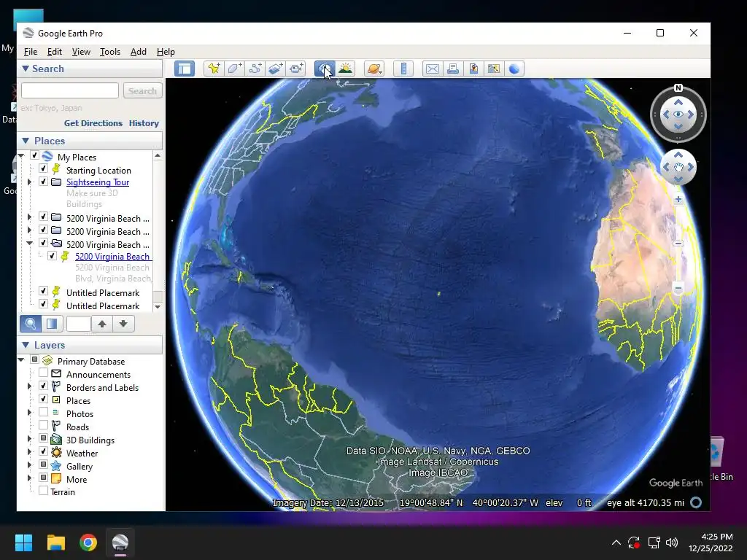Open the Help menu
This screenshot has height=560, width=747.
coord(166,52)
